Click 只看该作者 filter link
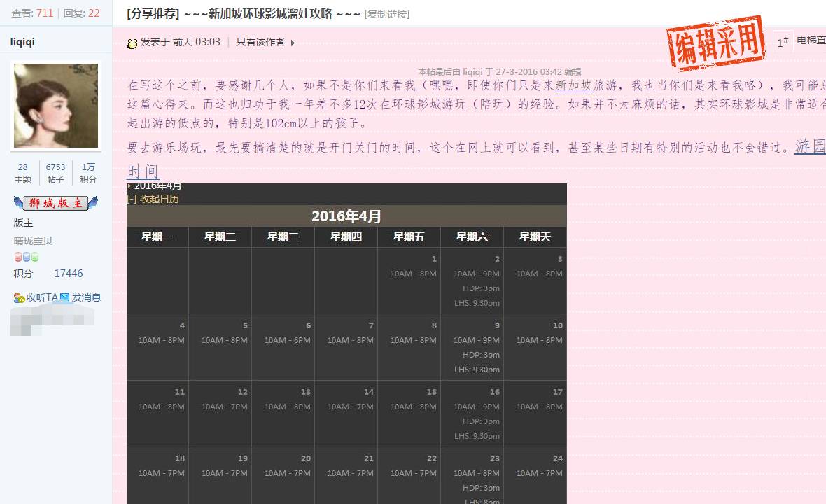826x504 pixels. click(x=260, y=42)
